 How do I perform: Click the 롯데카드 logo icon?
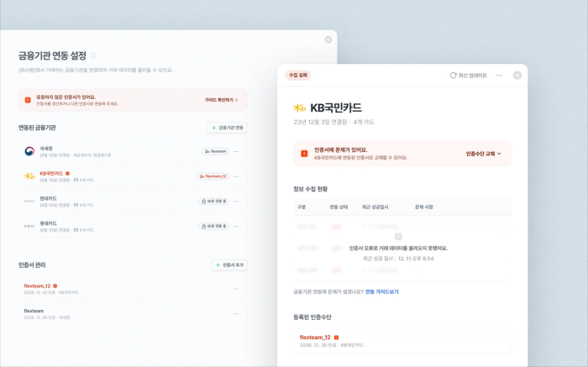coord(29,226)
